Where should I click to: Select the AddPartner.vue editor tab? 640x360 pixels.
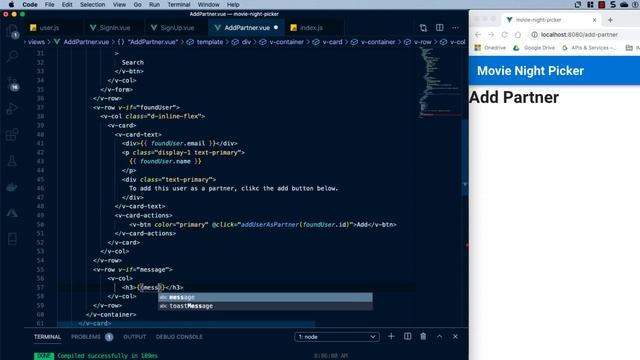[247, 28]
